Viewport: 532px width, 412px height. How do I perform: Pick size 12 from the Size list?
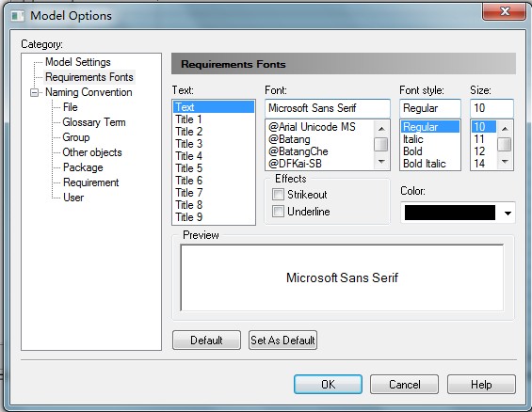[x=479, y=151]
